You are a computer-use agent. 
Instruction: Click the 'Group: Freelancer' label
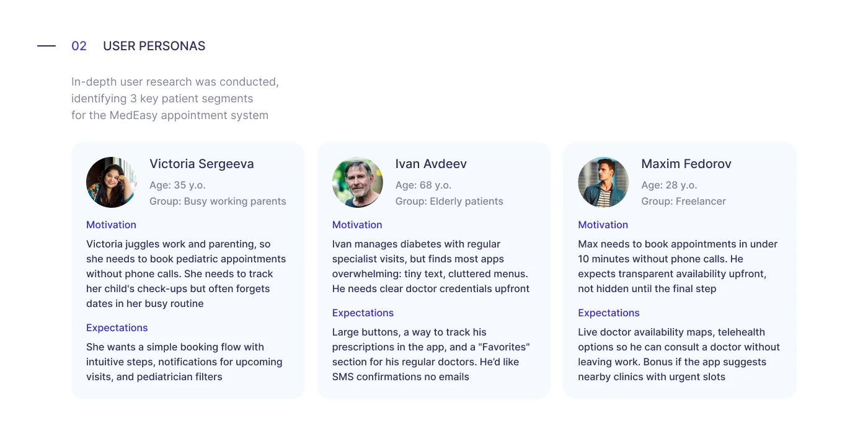coord(683,201)
